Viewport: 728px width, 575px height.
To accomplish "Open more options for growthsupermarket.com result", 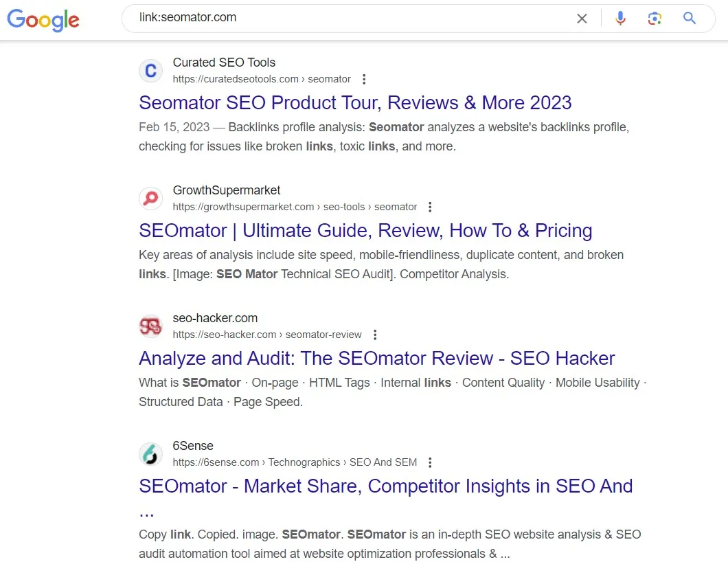I will click(430, 207).
